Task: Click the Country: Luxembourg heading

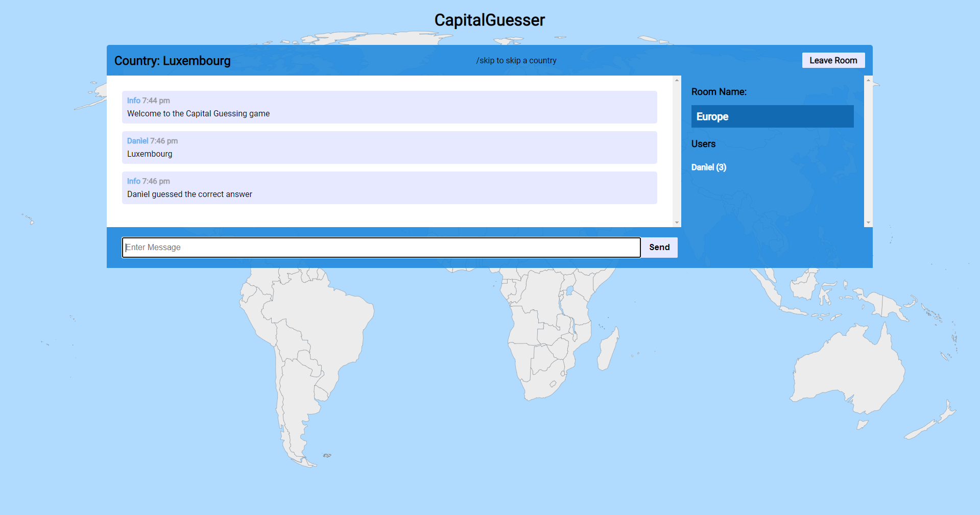Action: (x=172, y=61)
